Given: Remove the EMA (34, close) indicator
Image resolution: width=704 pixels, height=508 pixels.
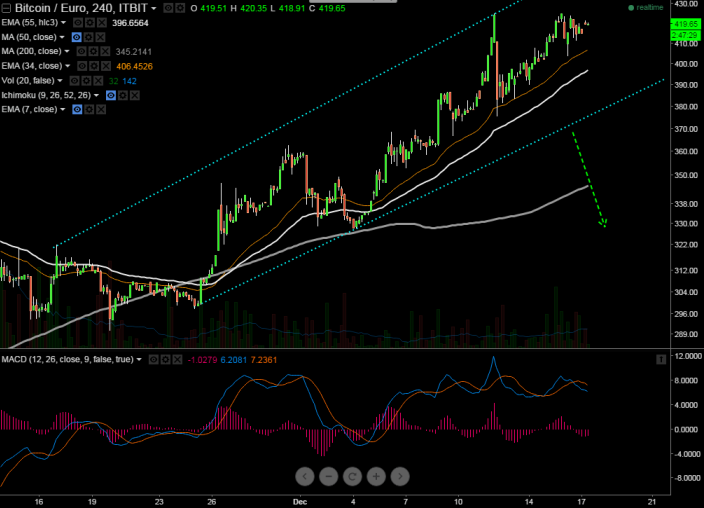Looking at the screenshot, I should coord(106,66).
